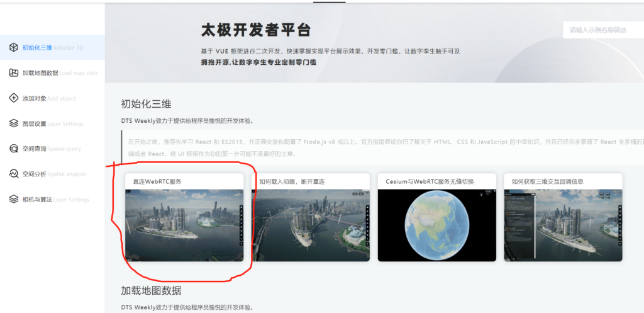644x313 pixels.
Task: Click the 直连WebRTC服务 card title
Action: 157,181
